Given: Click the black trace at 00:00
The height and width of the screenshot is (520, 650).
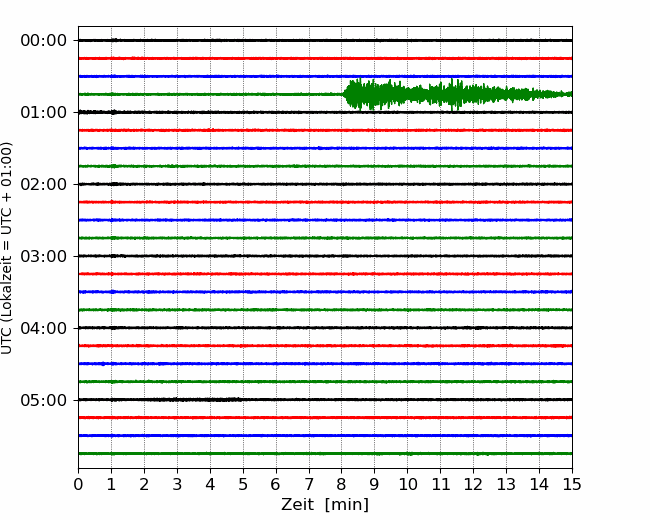Looking at the screenshot, I should point(325,40).
